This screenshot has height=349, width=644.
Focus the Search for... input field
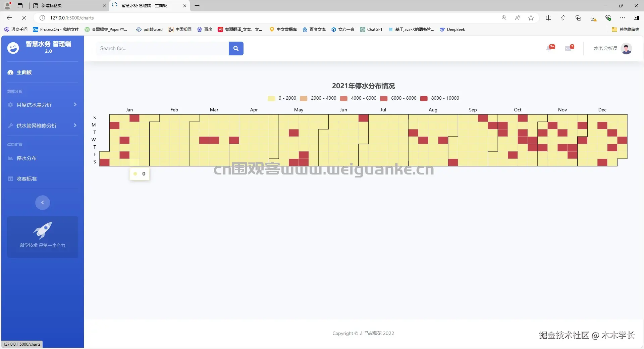coord(162,48)
